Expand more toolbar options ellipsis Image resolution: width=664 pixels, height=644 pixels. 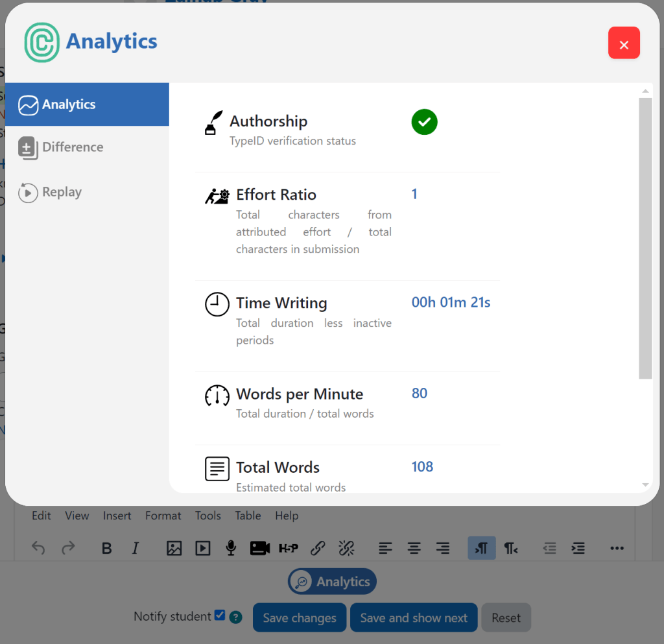coord(617,549)
